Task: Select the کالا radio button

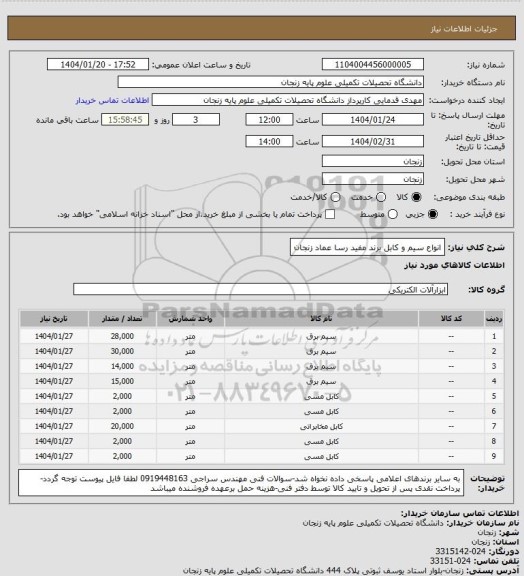Action: click(416, 197)
